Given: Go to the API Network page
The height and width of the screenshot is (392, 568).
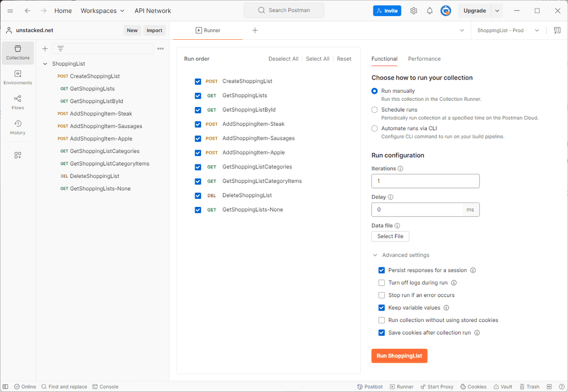Looking at the screenshot, I should pyautogui.click(x=152, y=10).
